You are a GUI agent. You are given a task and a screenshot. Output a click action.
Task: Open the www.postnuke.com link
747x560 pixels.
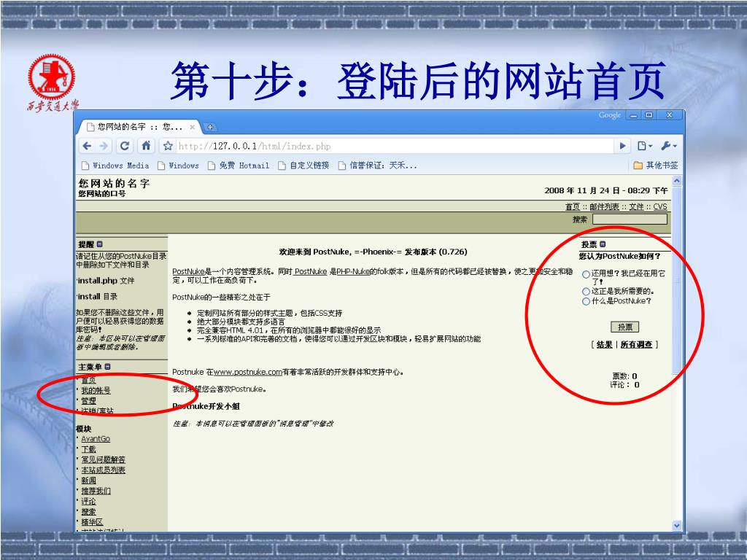[x=248, y=372]
